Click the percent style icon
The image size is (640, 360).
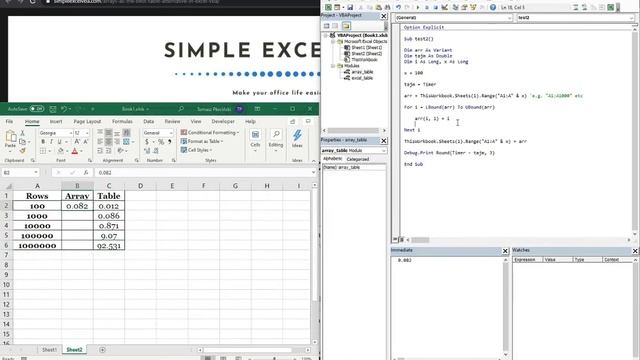coord(161,142)
